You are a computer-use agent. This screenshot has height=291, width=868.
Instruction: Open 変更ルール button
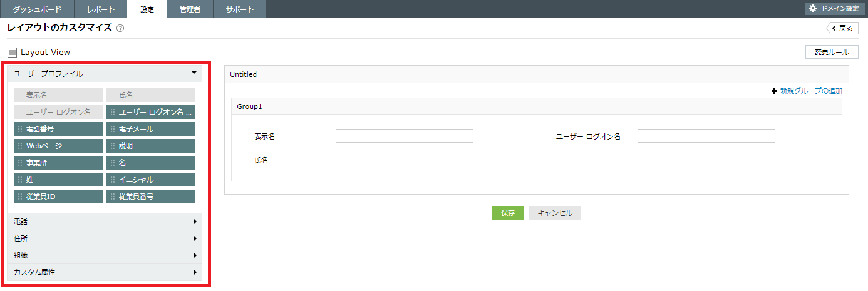pos(832,52)
